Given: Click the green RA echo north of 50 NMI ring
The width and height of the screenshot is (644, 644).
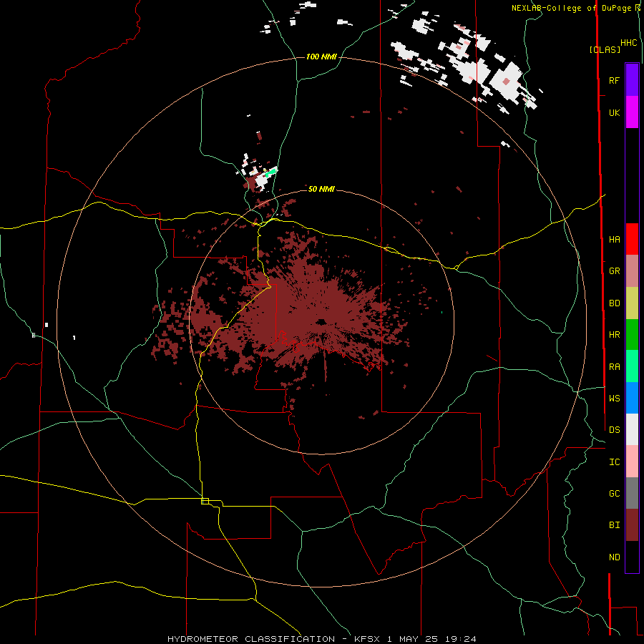Looking at the screenshot, I should (270, 172).
